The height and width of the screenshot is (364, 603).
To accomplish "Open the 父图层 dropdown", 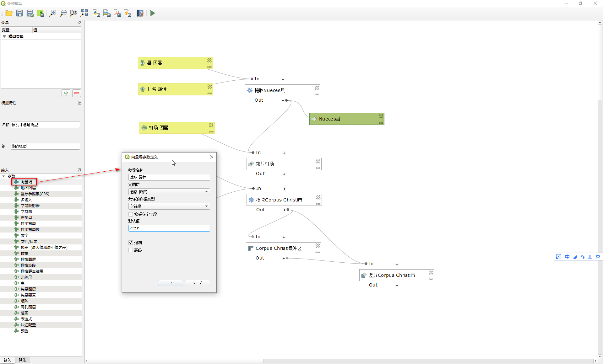I will point(169,192).
